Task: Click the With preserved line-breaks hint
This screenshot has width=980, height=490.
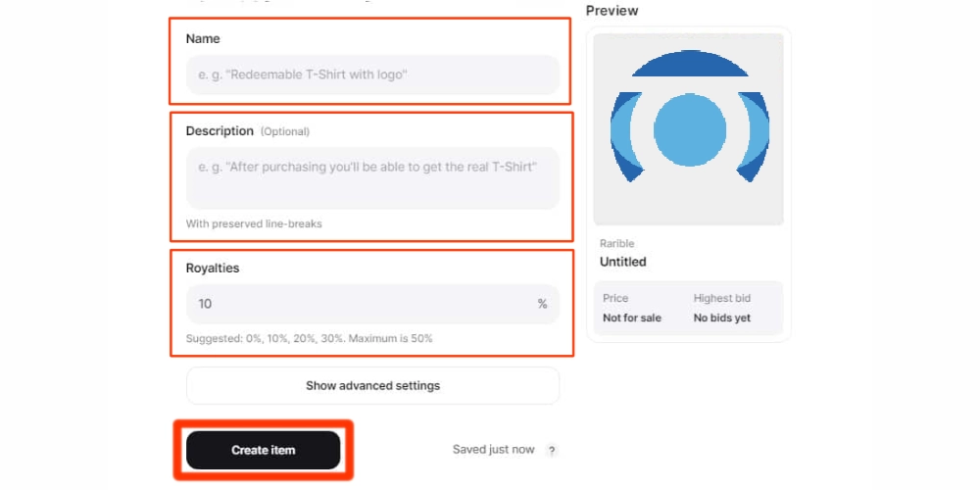Action: 254,223
